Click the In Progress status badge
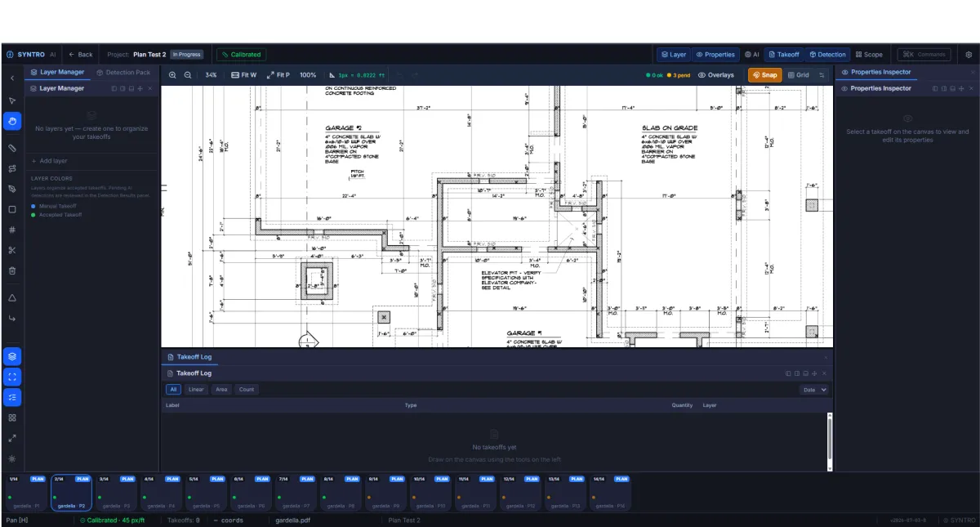This screenshot has width=980, height=527. coord(186,55)
